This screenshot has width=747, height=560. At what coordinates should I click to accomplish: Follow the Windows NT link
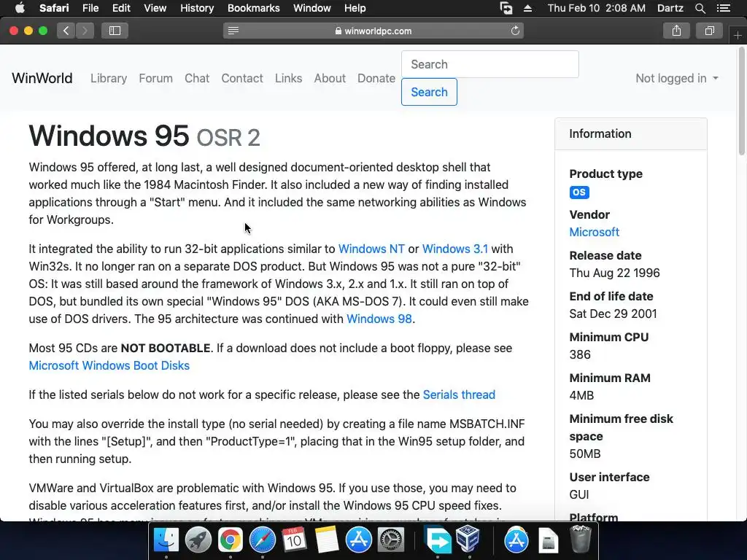click(371, 249)
